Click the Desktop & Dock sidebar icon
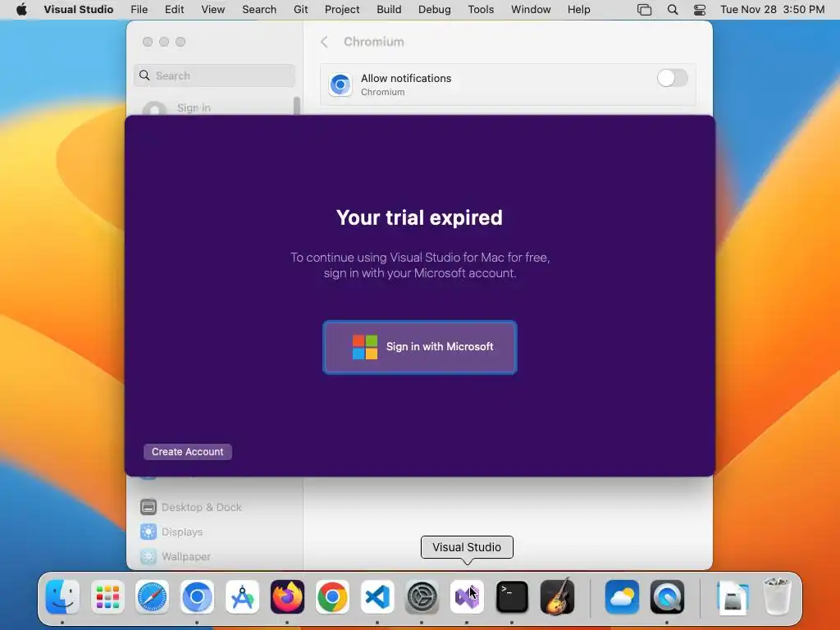 (x=148, y=507)
